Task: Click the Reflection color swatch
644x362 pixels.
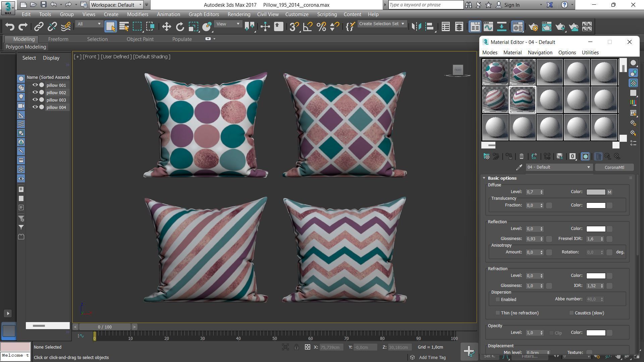Action: (x=596, y=229)
